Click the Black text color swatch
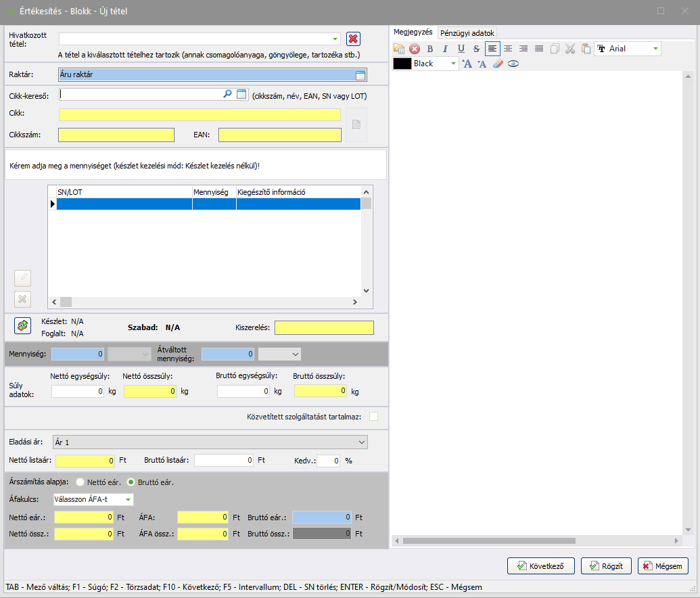Image resolution: width=700 pixels, height=598 pixels. (402, 64)
